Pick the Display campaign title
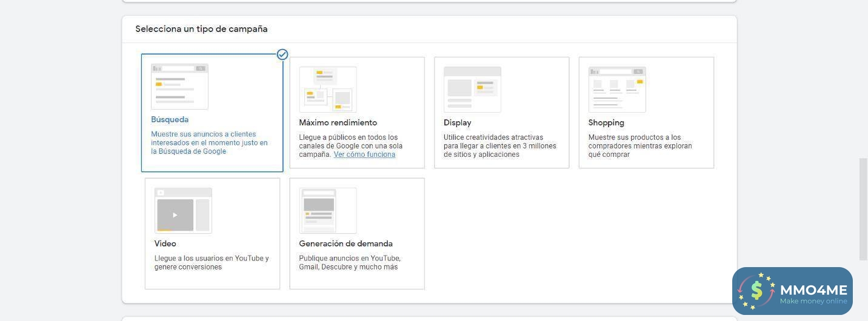 [457, 123]
